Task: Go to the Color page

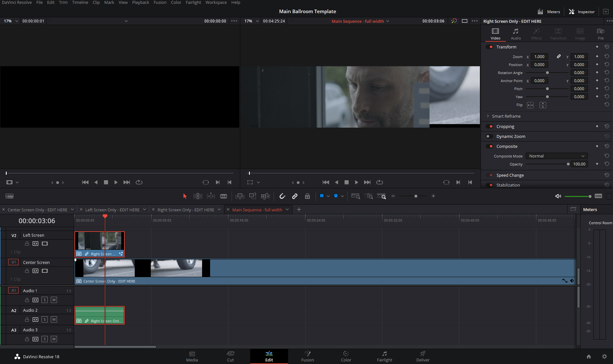Action: [346, 356]
